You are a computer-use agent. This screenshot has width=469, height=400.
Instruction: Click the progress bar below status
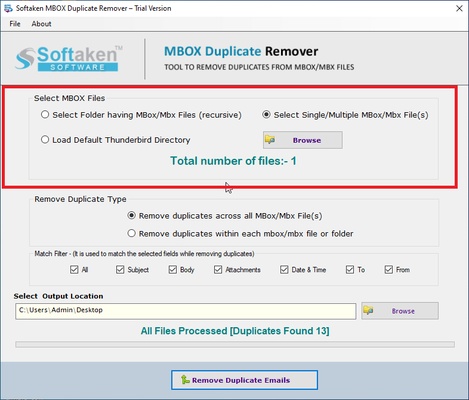point(235,345)
